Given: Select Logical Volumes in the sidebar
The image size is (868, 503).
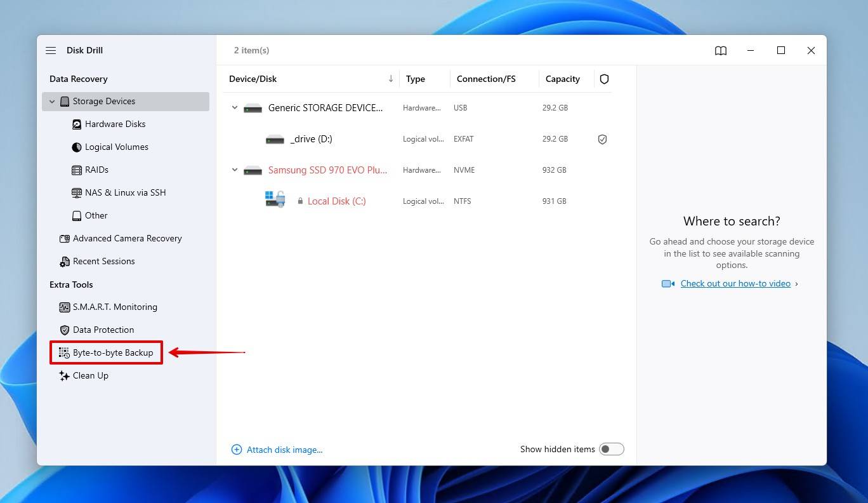Looking at the screenshot, I should (x=117, y=147).
